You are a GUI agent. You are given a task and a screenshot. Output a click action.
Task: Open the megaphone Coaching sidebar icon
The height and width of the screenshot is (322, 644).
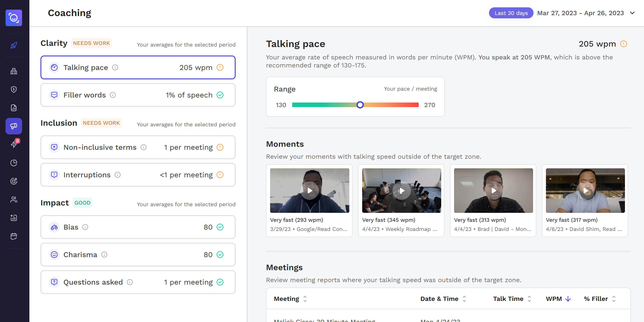click(14, 126)
